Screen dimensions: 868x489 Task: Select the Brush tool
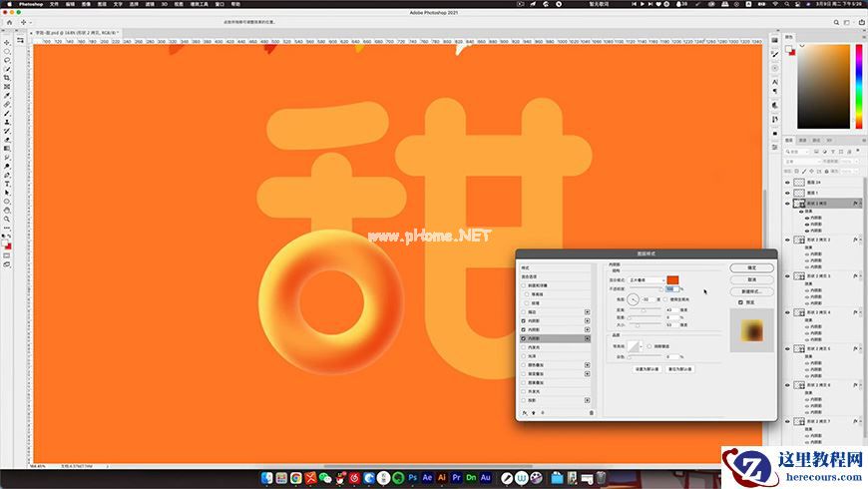pyautogui.click(x=7, y=114)
